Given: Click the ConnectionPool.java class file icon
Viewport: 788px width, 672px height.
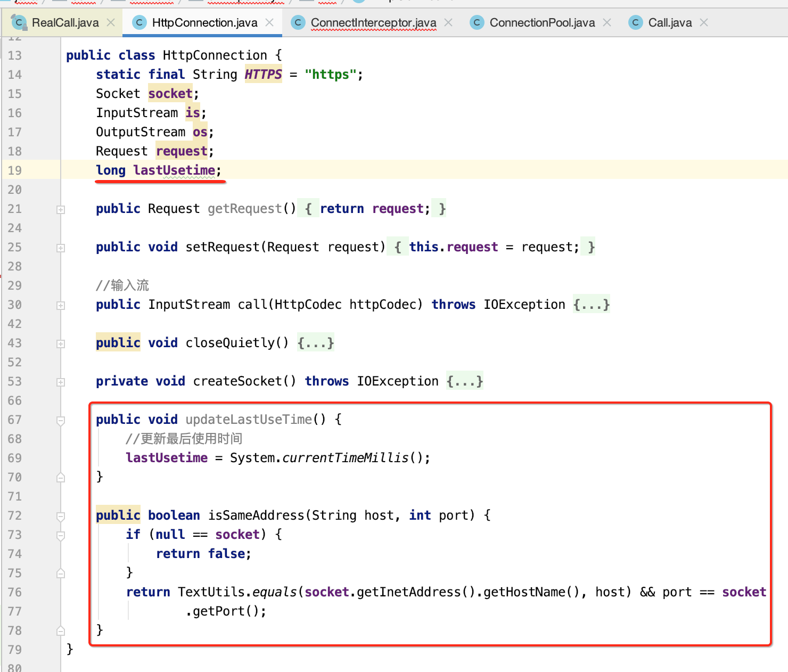Looking at the screenshot, I should pyautogui.click(x=477, y=22).
